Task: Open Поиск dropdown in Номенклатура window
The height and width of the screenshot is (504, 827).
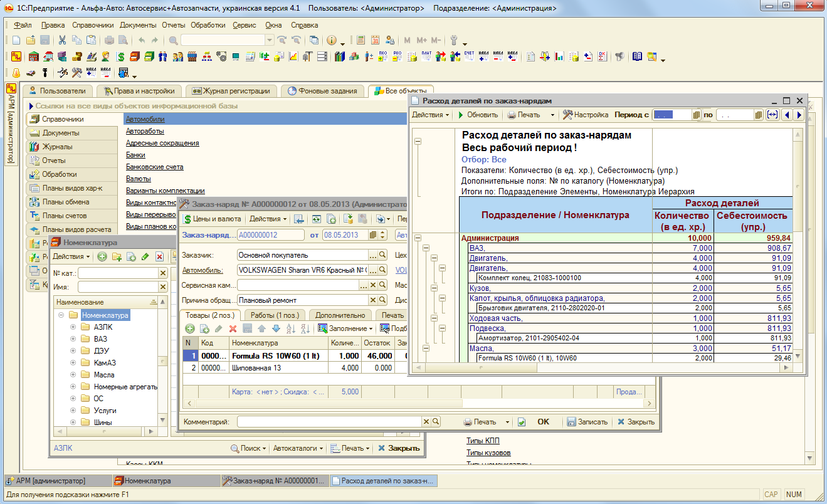Action: (x=249, y=448)
